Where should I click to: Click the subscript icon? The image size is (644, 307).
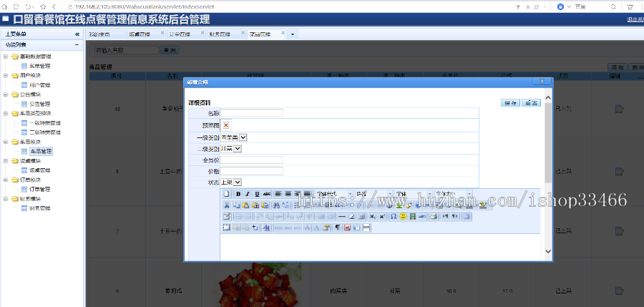tap(372, 217)
